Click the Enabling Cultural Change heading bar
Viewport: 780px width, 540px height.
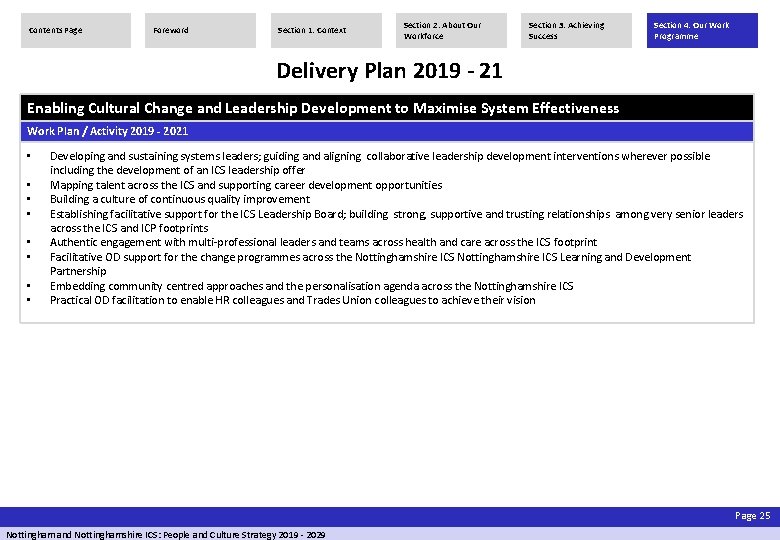click(x=387, y=108)
